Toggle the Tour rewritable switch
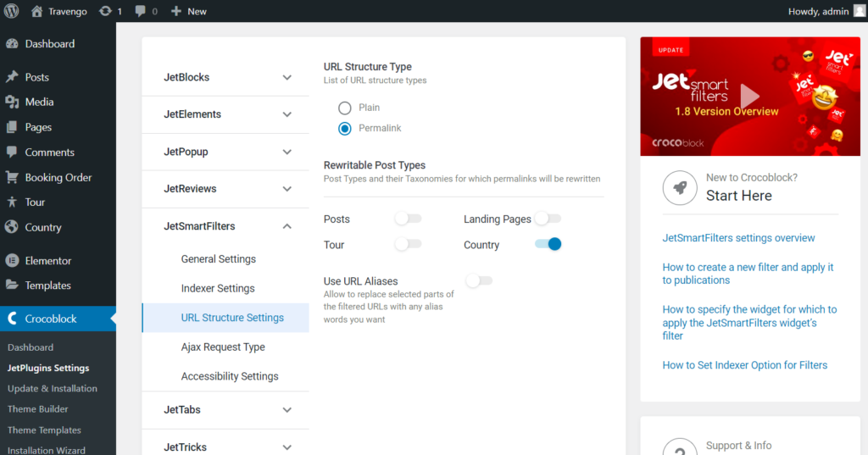Image resolution: width=868 pixels, height=455 pixels. [x=409, y=244]
